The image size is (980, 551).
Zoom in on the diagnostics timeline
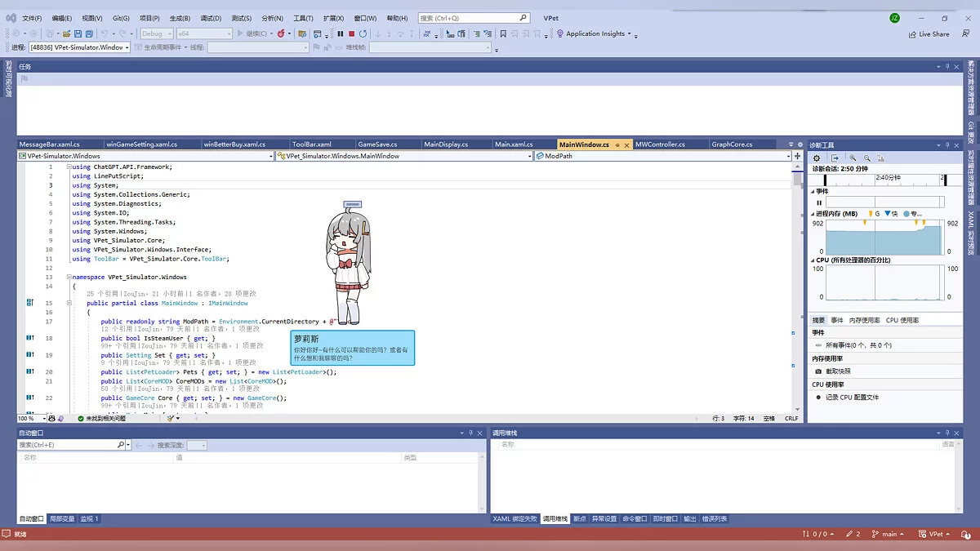point(853,158)
